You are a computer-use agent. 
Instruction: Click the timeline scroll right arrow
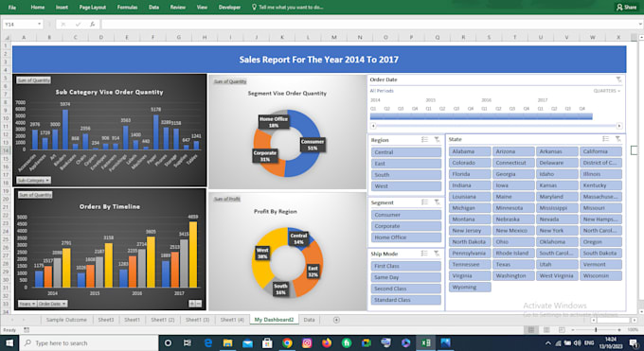coord(619,126)
